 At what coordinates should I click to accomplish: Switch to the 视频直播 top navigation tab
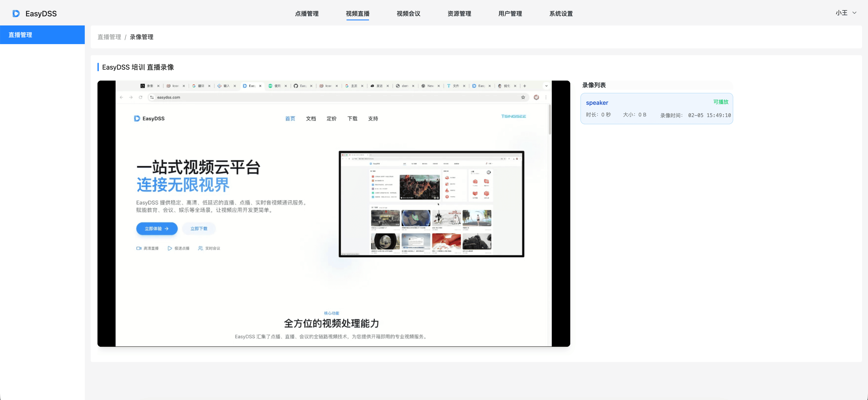(x=357, y=14)
